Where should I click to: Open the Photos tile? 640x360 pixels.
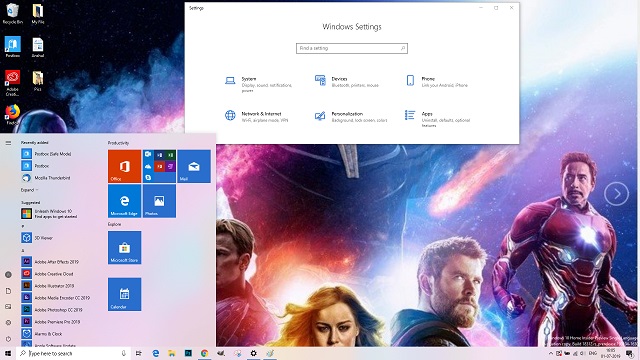click(x=159, y=201)
